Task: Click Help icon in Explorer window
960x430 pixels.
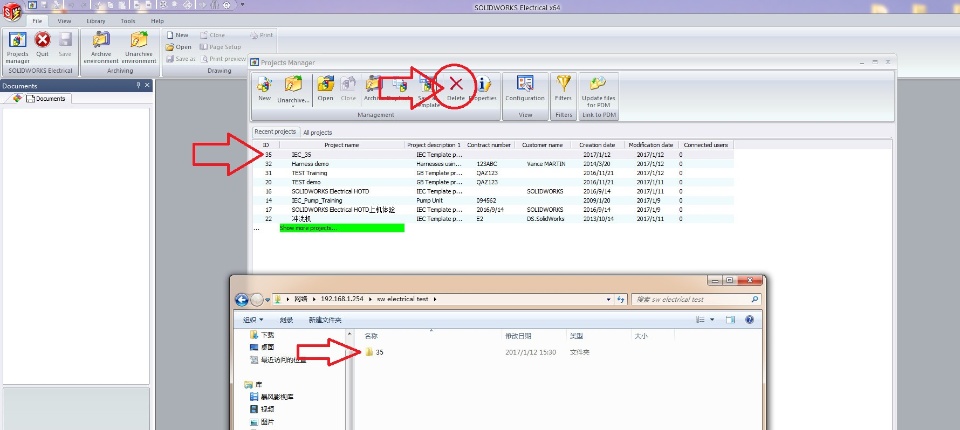Action: coord(750,320)
